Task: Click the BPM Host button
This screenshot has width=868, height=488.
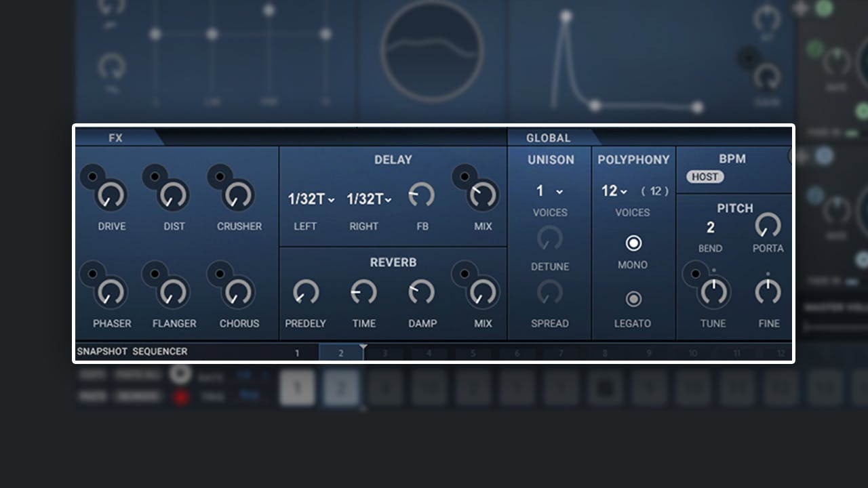Action: click(705, 177)
